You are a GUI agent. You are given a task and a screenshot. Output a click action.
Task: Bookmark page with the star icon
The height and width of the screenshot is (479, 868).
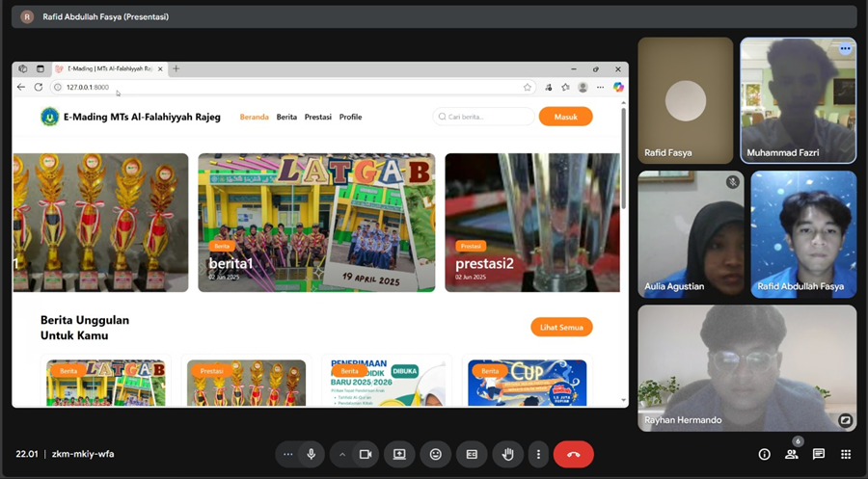pyautogui.click(x=527, y=87)
